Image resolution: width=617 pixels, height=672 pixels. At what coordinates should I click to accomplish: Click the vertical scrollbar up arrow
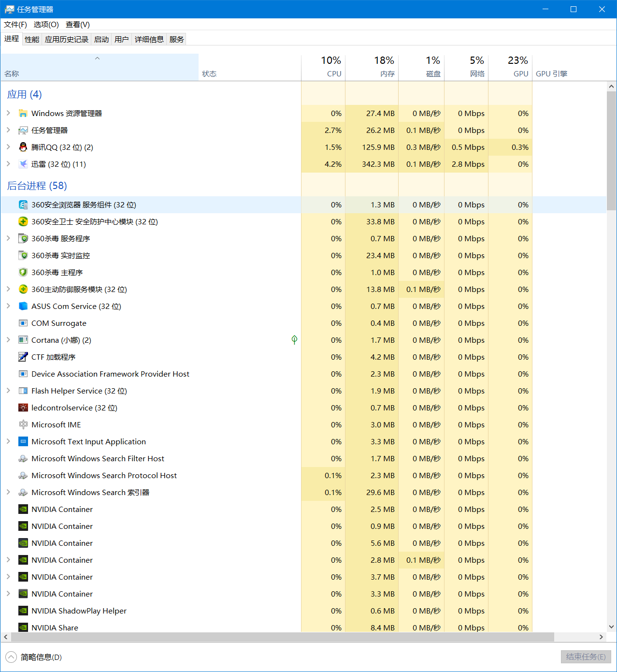[612, 87]
